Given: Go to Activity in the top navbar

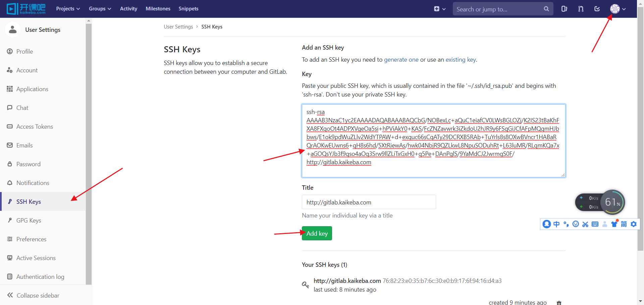Looking at the screenshot, I should pos(128,9).
